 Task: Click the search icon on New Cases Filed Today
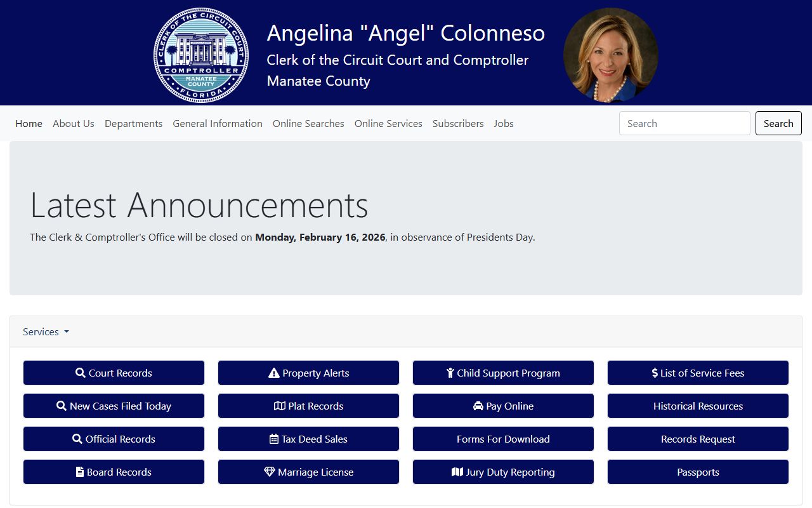pos(62,406)
